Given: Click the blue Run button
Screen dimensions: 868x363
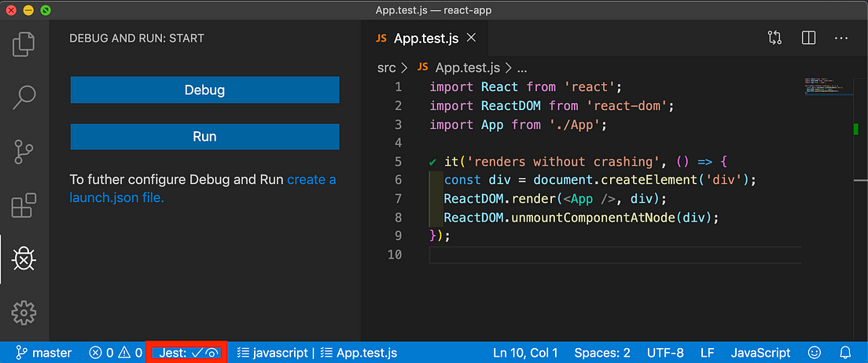Looking at the screenshot, I should tap(205, 137).
